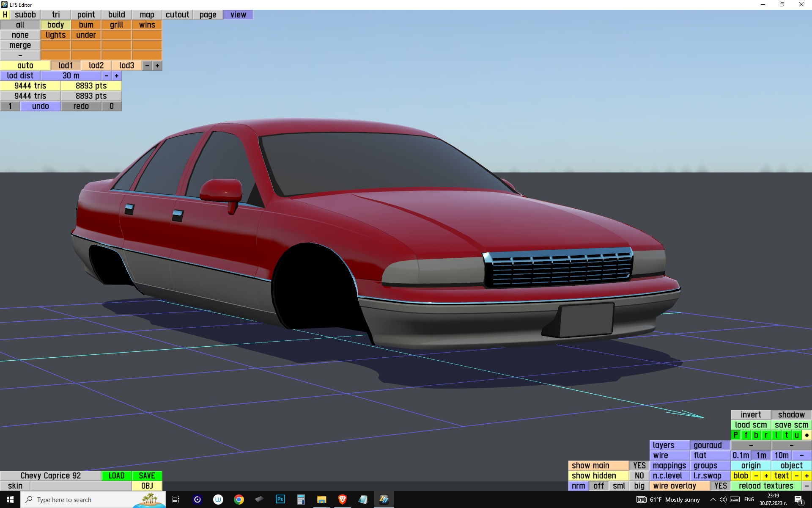Image resolution: width=812 pixels, height=508 pixels.
Task: Increase lod dist with plus button
Action: pyautogui.click(x=117, y=76)
